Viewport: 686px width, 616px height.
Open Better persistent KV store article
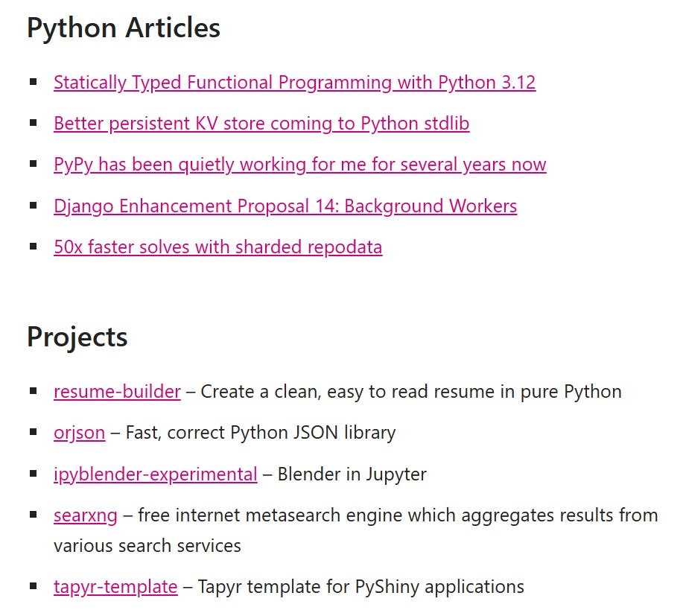[261, 124]
